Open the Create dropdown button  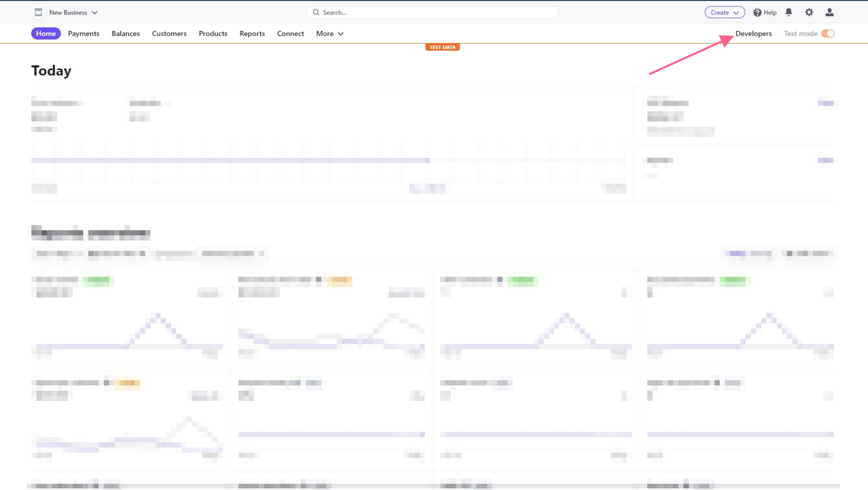coord(724,12)
